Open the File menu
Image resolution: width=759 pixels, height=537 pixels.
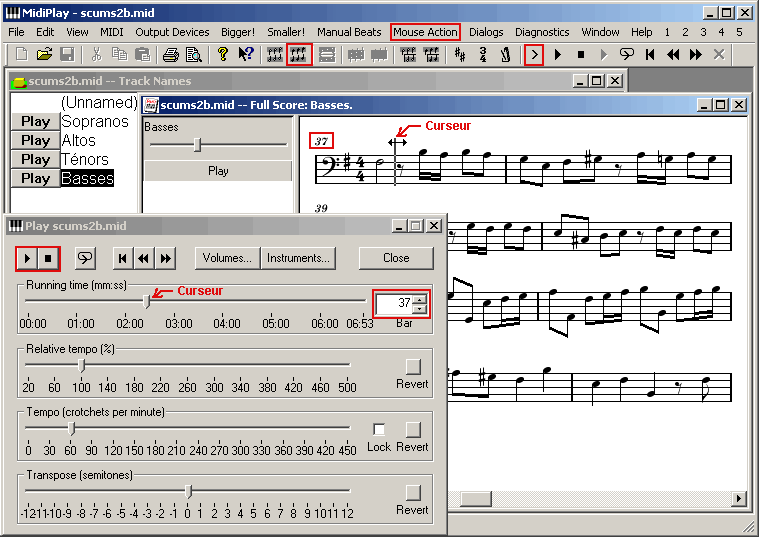point(16,32)
